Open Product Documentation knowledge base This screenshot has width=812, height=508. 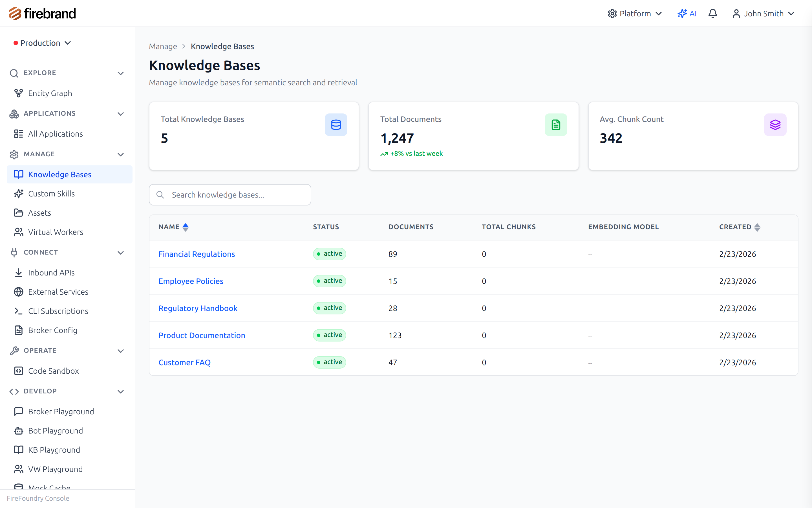click(202, 335)
